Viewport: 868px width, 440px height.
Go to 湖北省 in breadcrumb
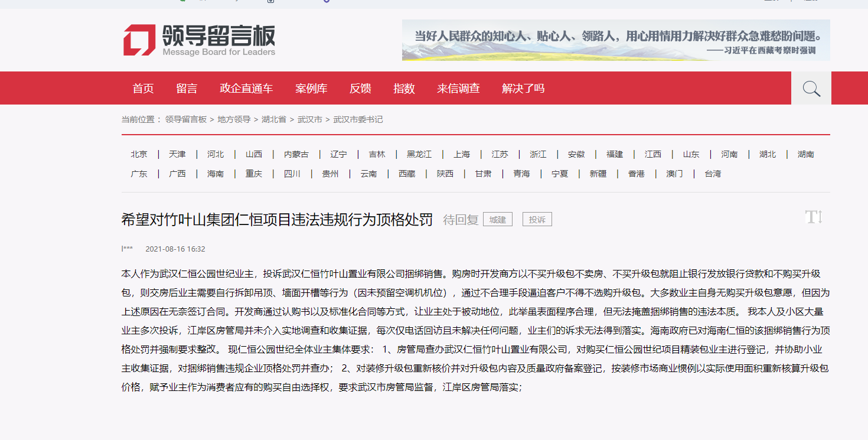coord(274,119)
